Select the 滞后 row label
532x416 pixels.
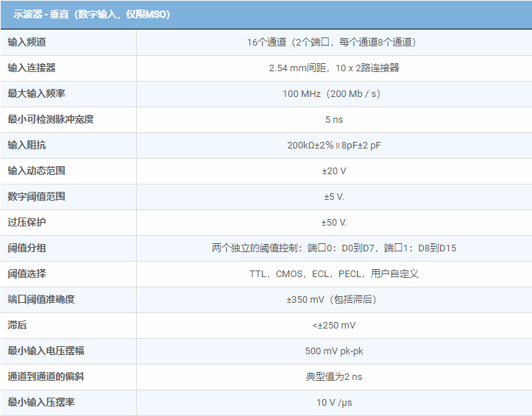tap(17, 325)
